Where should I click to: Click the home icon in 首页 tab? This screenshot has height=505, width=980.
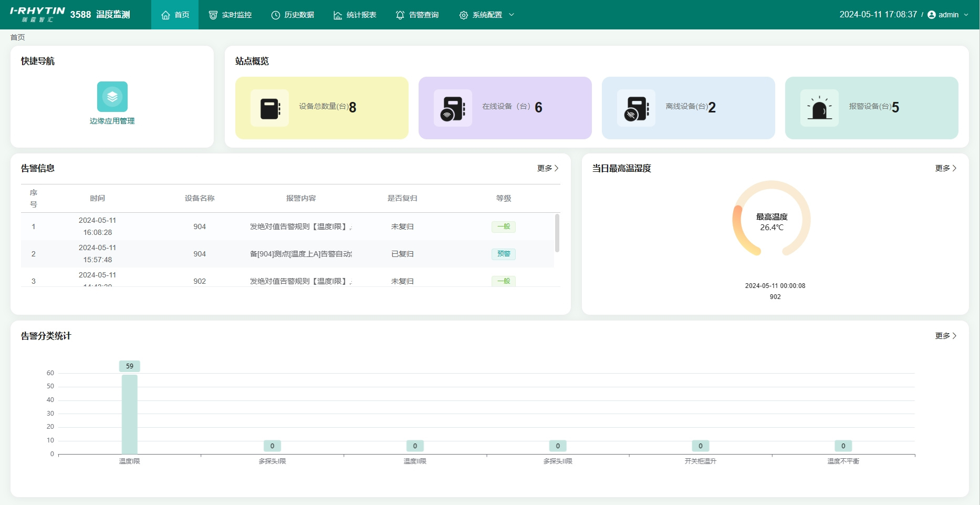pos(166,15)
